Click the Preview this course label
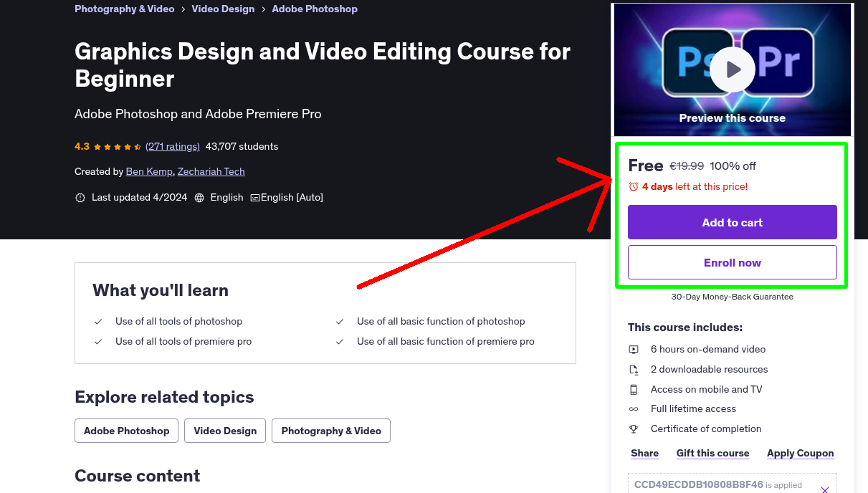 coord(733,118)
